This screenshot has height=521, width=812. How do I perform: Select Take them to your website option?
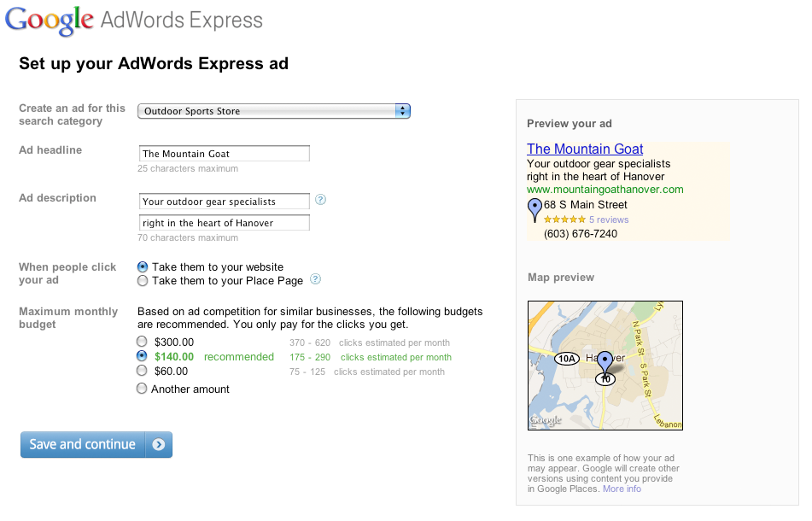tap(143, 267)
